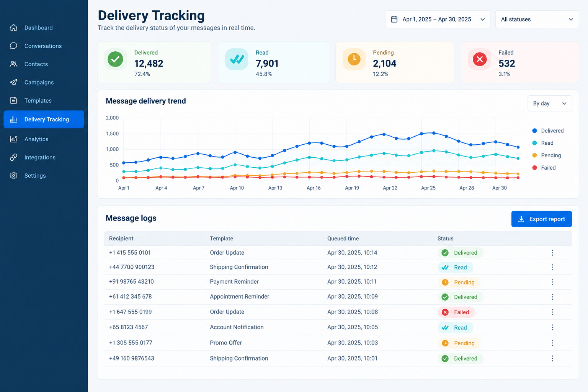Click the green Delivered checkmark card icon
Viewport: 588px width, 392px height.
pyautogui.click(x=115, y=59)
